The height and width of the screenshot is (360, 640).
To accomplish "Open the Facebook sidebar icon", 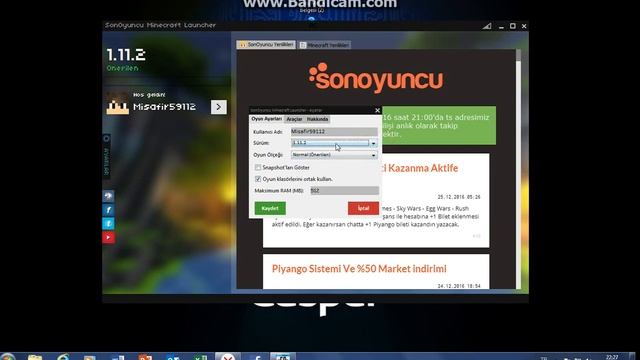I will (x=108, y=210).
